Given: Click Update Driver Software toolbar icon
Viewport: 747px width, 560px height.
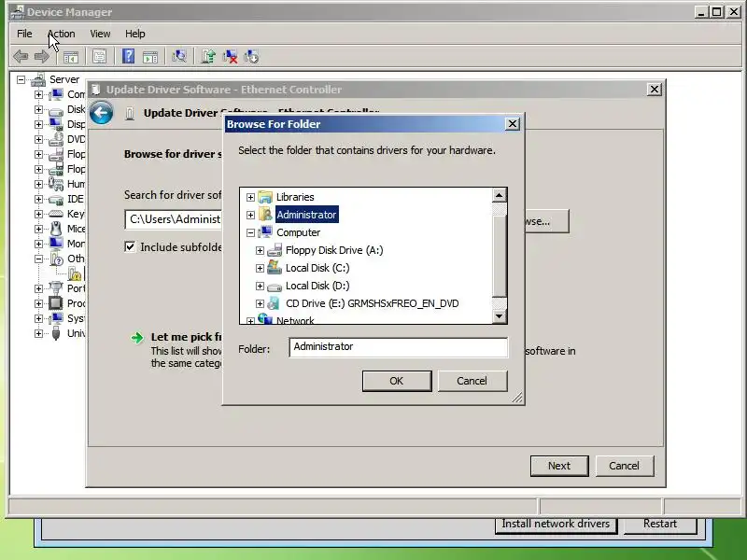Looking at the screenshot, I should click(208, 57).
